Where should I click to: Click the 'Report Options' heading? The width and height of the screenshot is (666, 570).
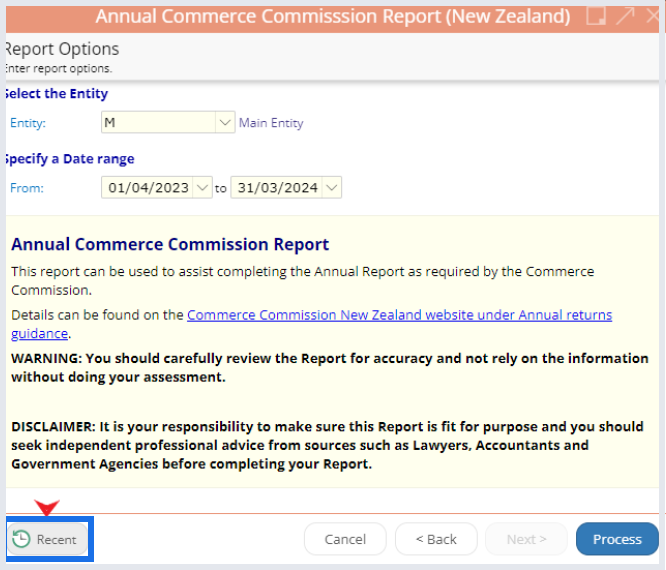click(x=62, y=49)
